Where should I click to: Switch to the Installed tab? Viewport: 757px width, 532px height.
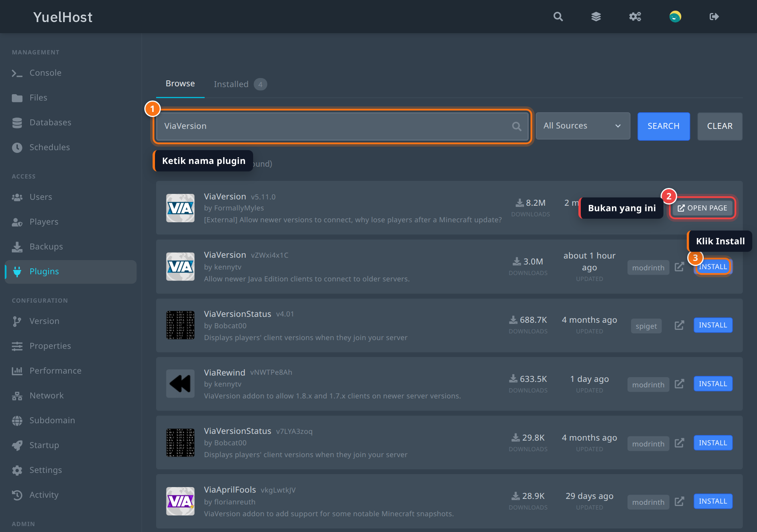click(240, 84)
